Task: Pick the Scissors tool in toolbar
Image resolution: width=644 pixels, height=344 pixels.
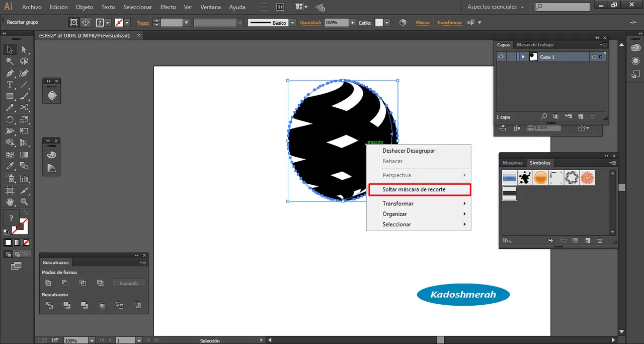Action: [x=24, y=108]
